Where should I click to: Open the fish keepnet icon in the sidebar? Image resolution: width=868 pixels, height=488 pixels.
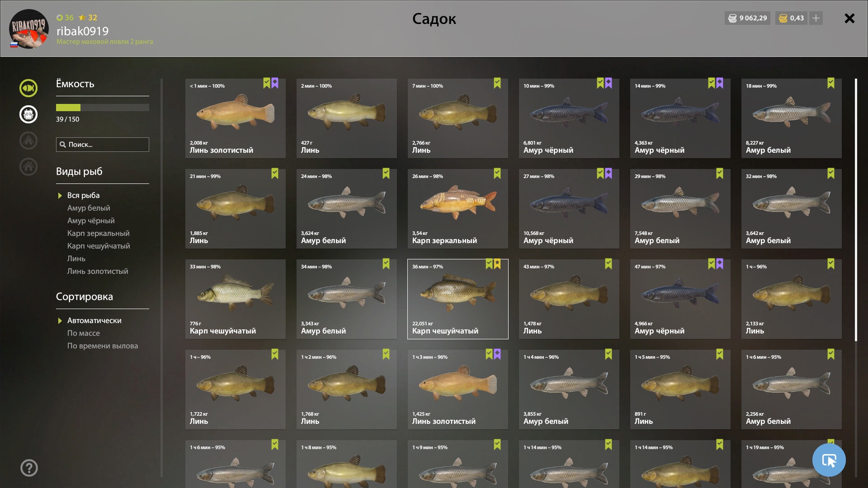tap(28, 88)
